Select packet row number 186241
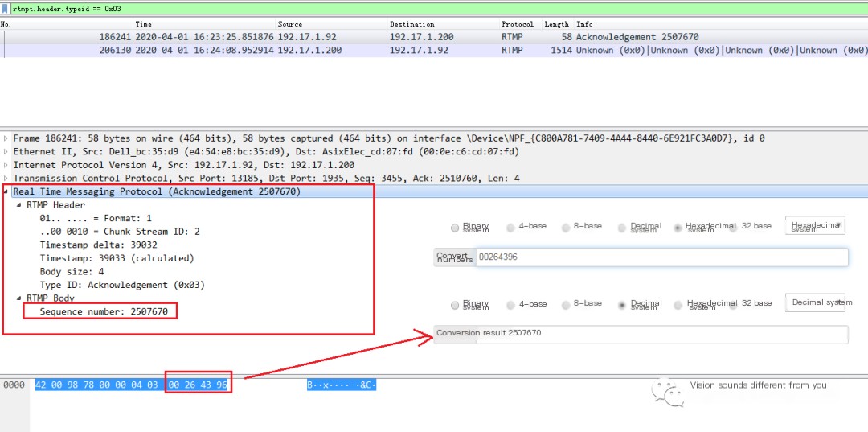Screen dimensions: 868x432 pos(434,37)
